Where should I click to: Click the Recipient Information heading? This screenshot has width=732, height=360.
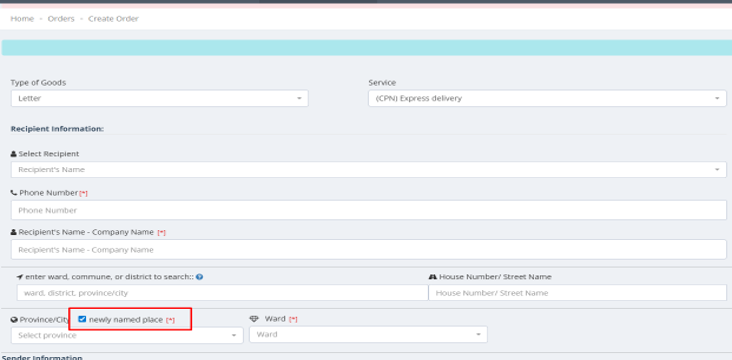click(x=57, y=128)
